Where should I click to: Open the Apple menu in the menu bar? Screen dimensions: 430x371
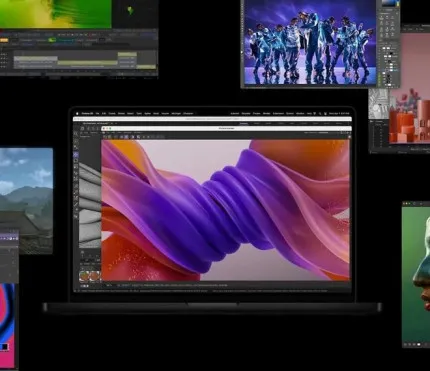coord(77,114)
